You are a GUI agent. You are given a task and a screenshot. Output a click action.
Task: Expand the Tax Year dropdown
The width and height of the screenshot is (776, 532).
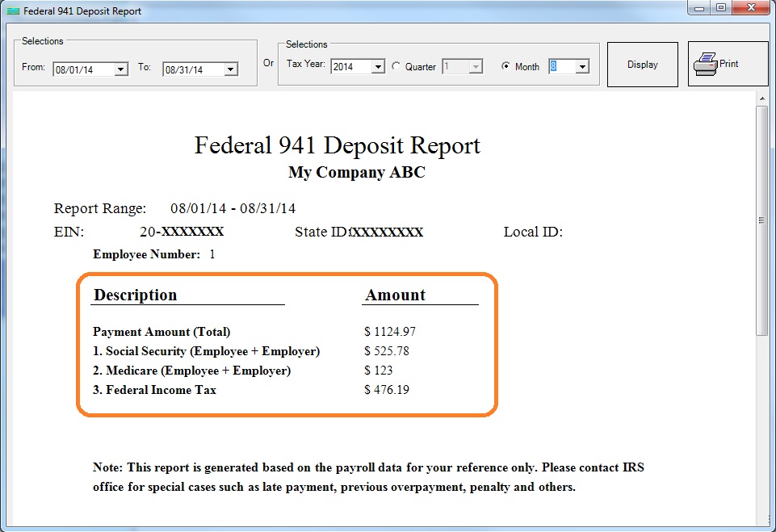coord(378,67)
